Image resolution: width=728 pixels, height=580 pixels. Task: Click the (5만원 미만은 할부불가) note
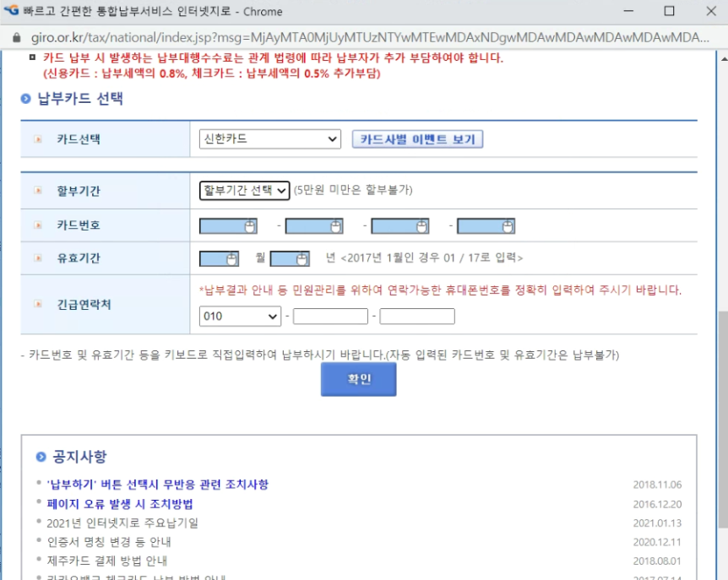353,190
